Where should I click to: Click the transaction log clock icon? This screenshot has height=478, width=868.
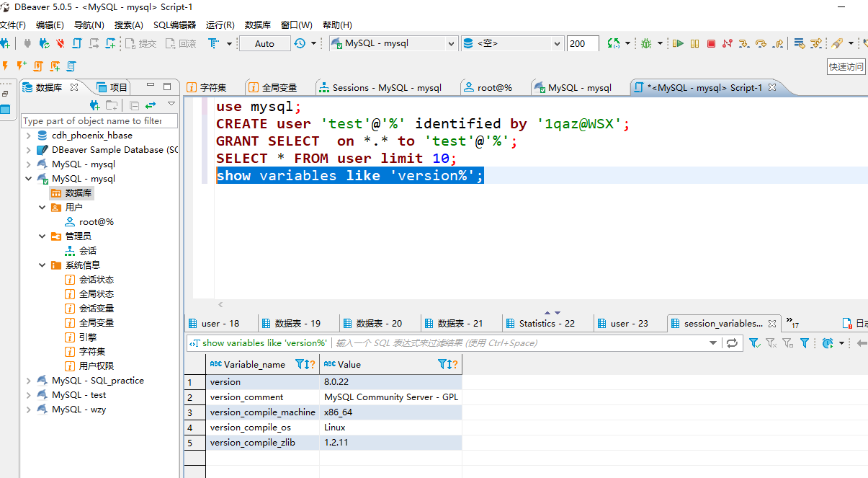point(300,43)
